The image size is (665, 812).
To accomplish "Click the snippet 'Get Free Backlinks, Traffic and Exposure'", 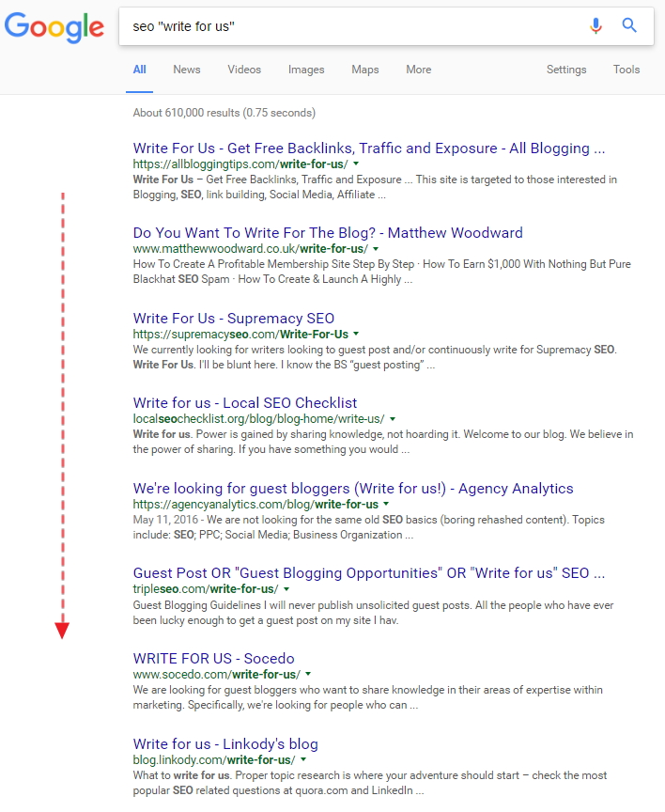I will pyautogui.click(x=375, y=187).
